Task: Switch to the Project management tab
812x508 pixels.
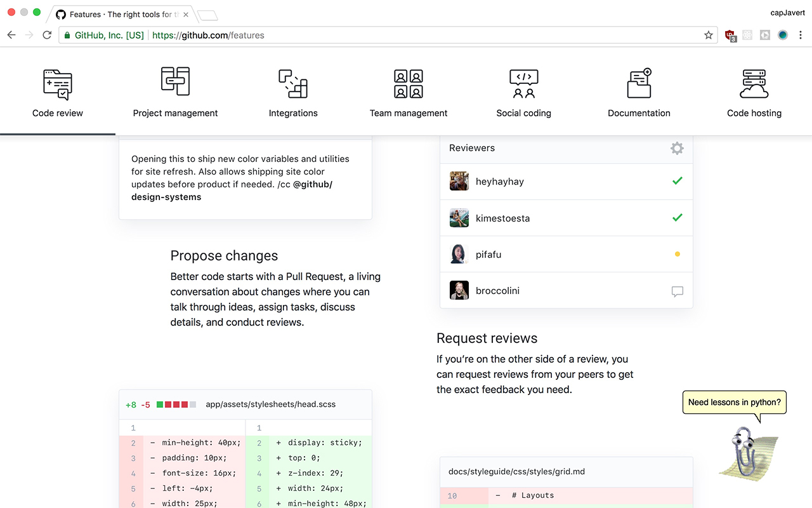Action: 176,93
